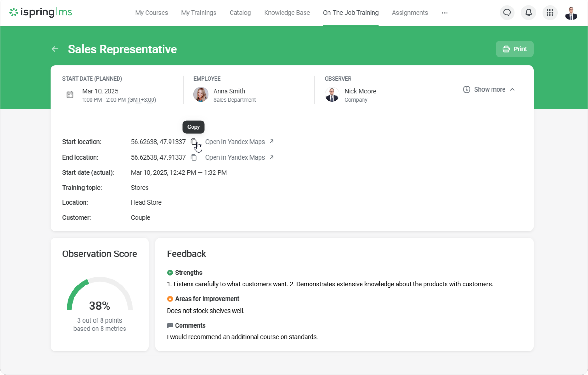Image resolution: width=588 pixels, height=375 pixels.
Task: Click Anna Smith's employee photo
Action: [x=201, y=94]
